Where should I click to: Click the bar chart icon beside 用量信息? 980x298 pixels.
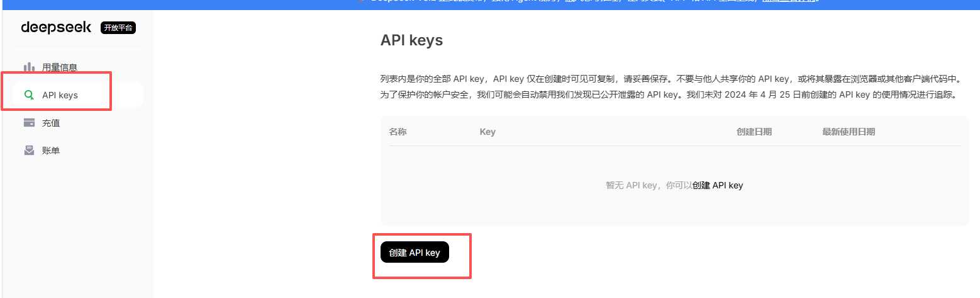pyautogui.click(x=29, y=67)
